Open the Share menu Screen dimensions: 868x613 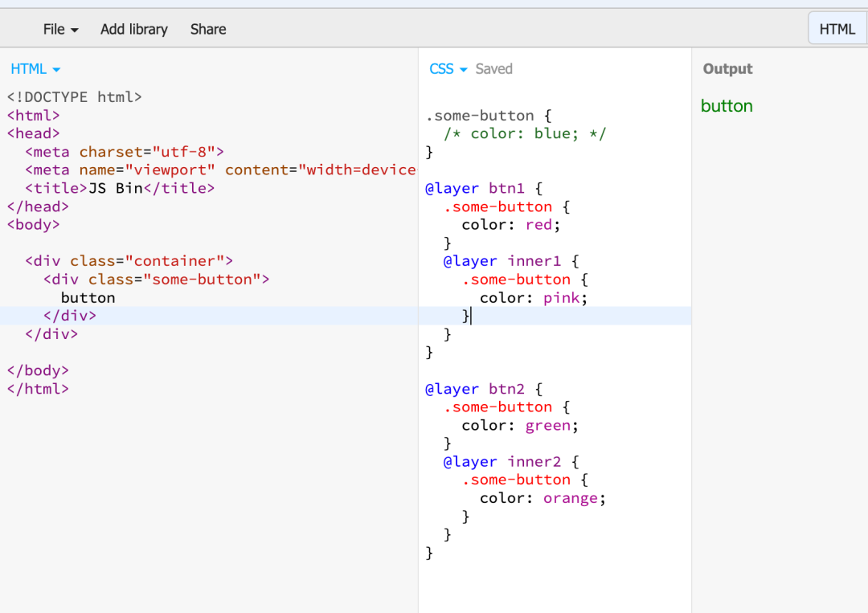coord(208,29)
